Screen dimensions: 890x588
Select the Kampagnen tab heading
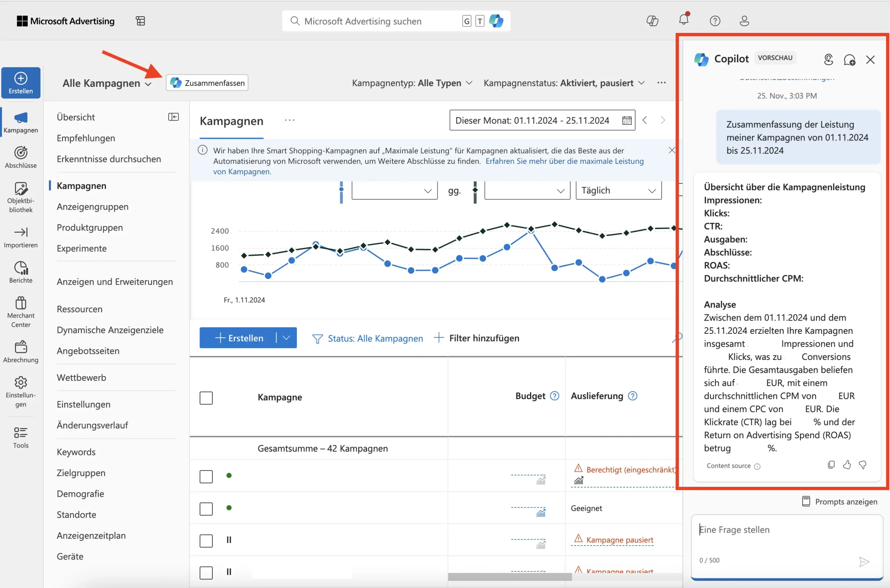tap(231, 121)
